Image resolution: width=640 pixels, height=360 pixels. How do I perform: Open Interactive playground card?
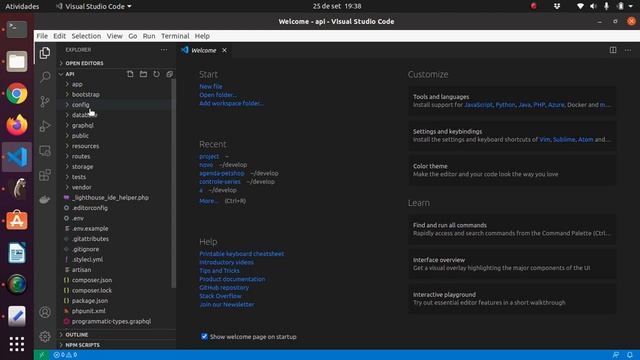[512, 298]
